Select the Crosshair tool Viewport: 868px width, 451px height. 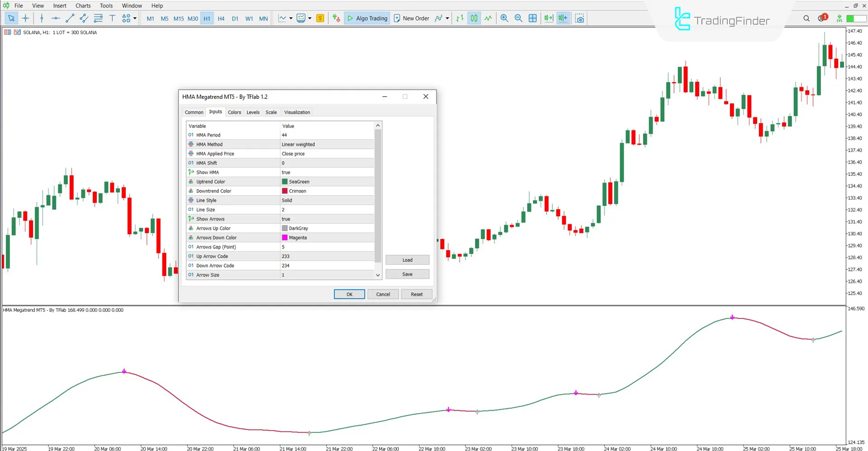[25, 18]
